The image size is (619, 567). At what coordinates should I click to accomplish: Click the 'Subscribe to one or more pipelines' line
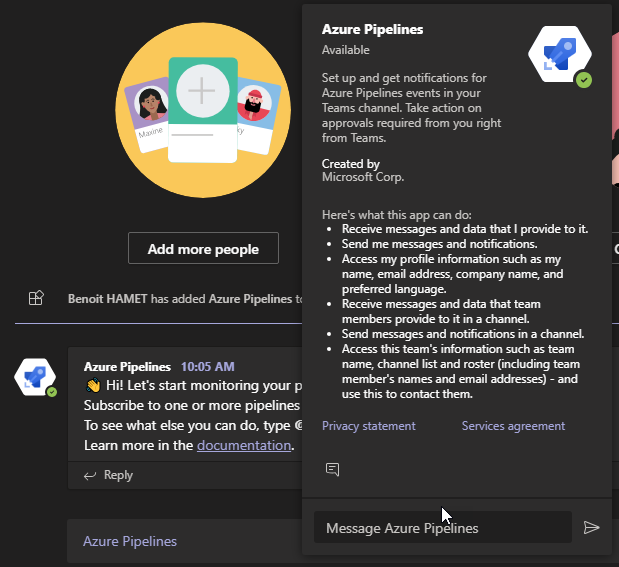point(192,406)
